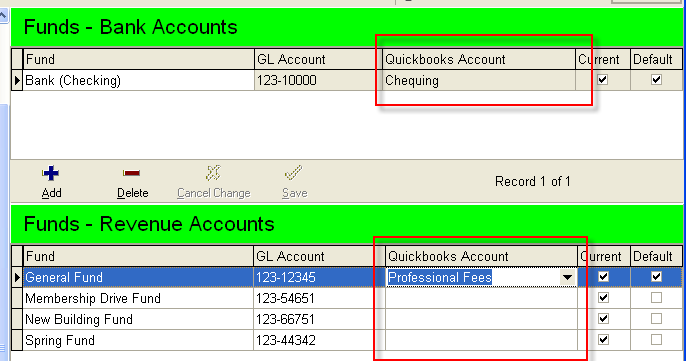The height and width of the screenshot is (361, 686).
Task: Click Membership Drive Fund row selector
Action: tap(17, 298)
